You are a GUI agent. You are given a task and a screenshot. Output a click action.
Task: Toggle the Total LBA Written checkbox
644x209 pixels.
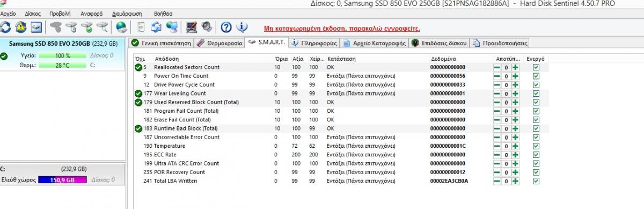pos(536,181)
